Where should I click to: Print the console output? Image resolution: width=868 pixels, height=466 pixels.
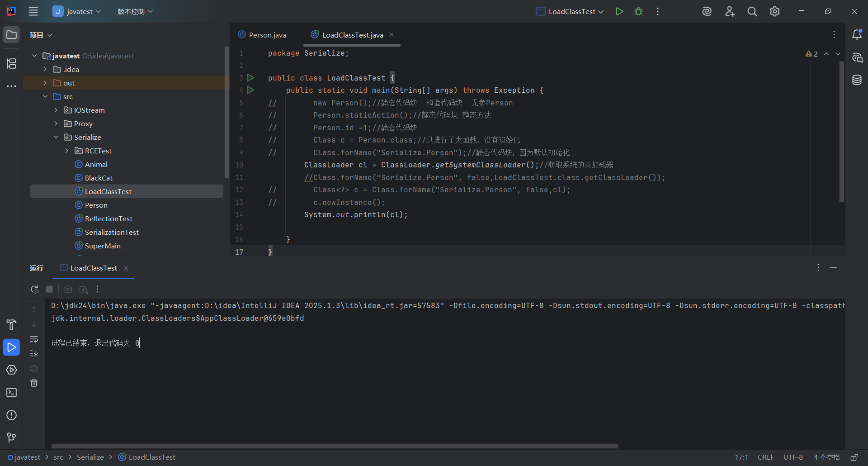coord(34,368)
